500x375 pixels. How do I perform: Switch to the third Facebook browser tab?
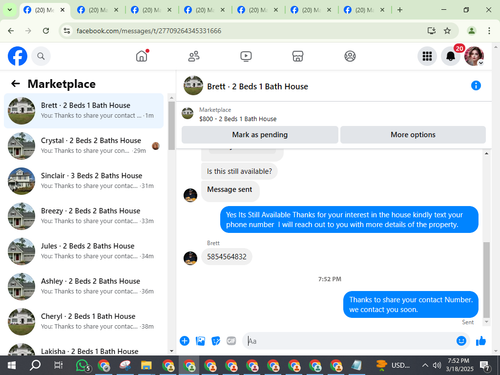[x=151, y=10]
